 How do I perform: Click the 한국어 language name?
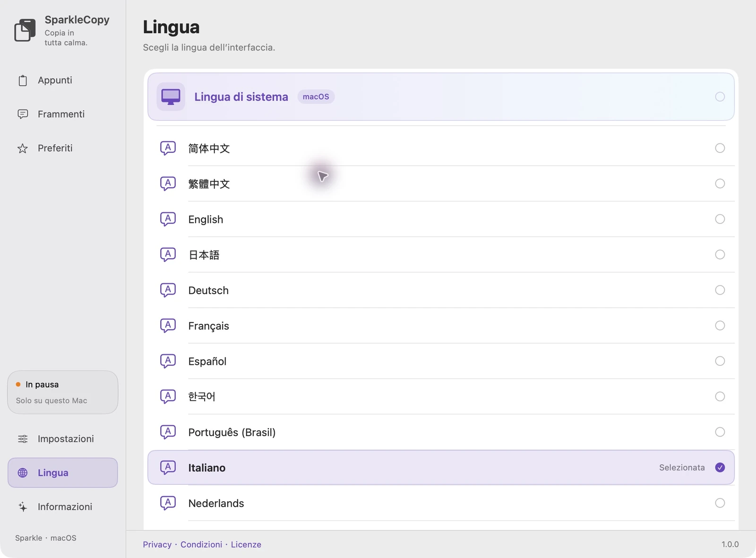[202, 397]
